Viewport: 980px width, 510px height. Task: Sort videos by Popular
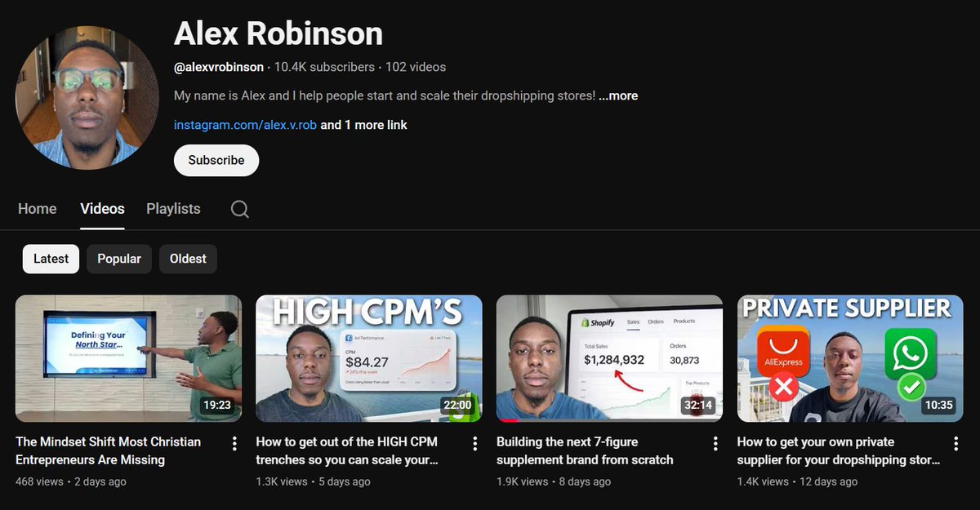(x=119, y=259)
